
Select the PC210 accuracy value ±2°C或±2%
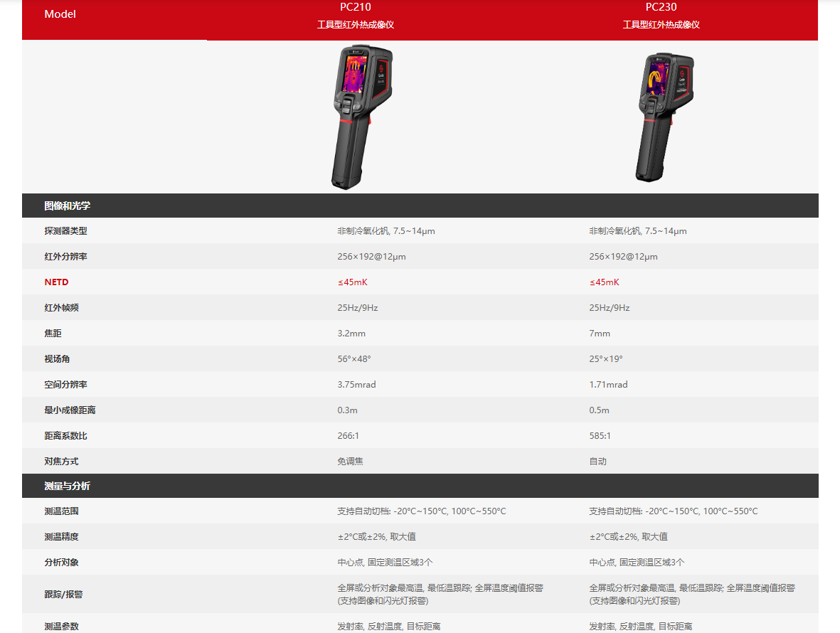click(376, 536)
